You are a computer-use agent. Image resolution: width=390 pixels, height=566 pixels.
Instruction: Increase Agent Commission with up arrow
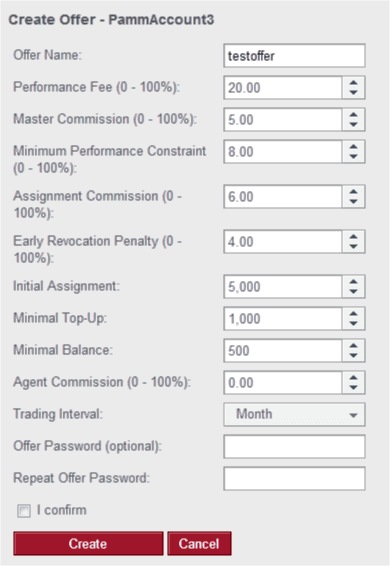click(x=353, y=377)
